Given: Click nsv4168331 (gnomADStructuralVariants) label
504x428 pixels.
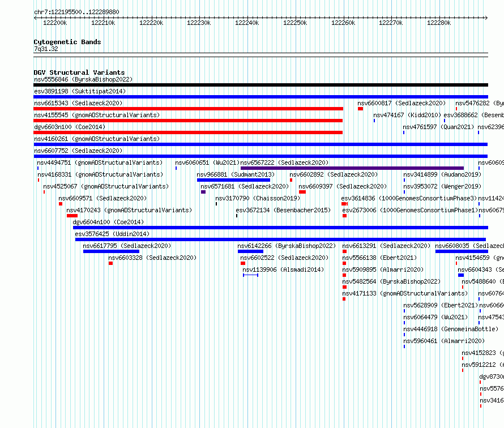Looking at the screenshot, I should (100, 174).
